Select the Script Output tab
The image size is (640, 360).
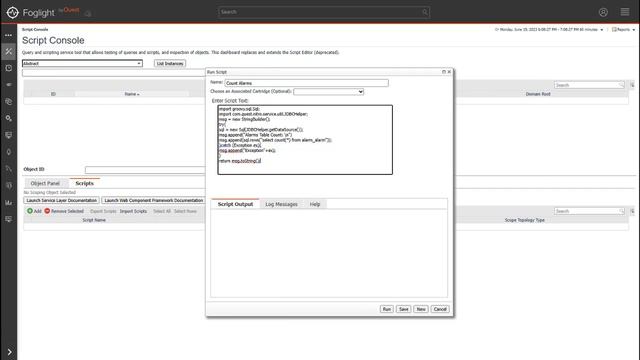[235, 204]
